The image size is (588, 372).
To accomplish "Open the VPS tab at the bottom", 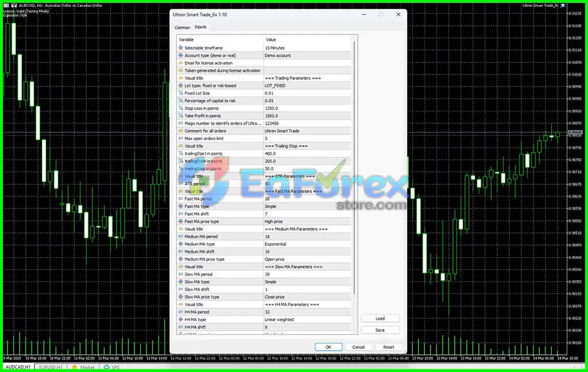I will 112,367.
